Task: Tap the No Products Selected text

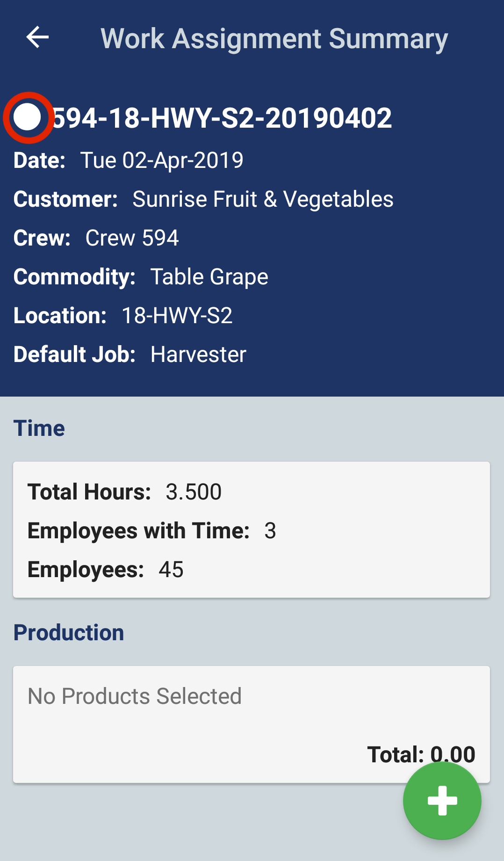Action: (x=135, y=696)
